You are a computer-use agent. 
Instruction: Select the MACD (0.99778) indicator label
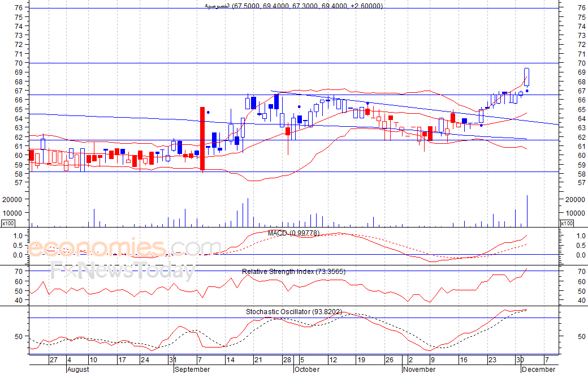(293, 233)
